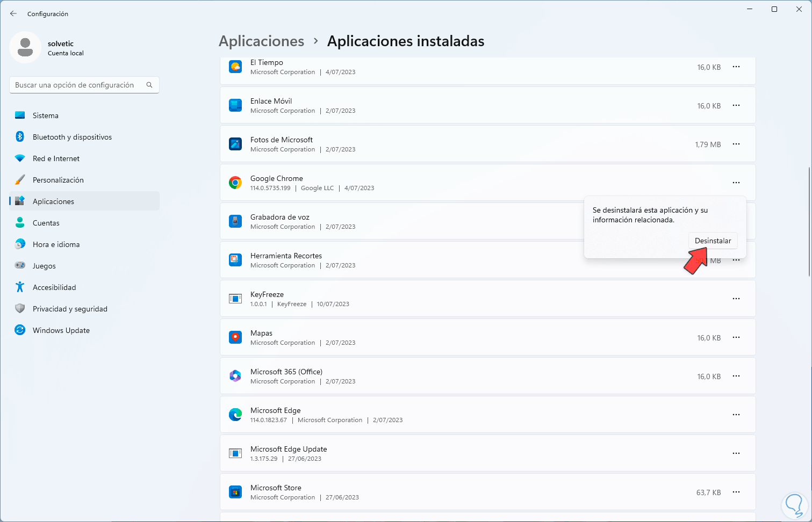
Task: Open more options for Microsoft Edge Update
Action: pos(736,453)
